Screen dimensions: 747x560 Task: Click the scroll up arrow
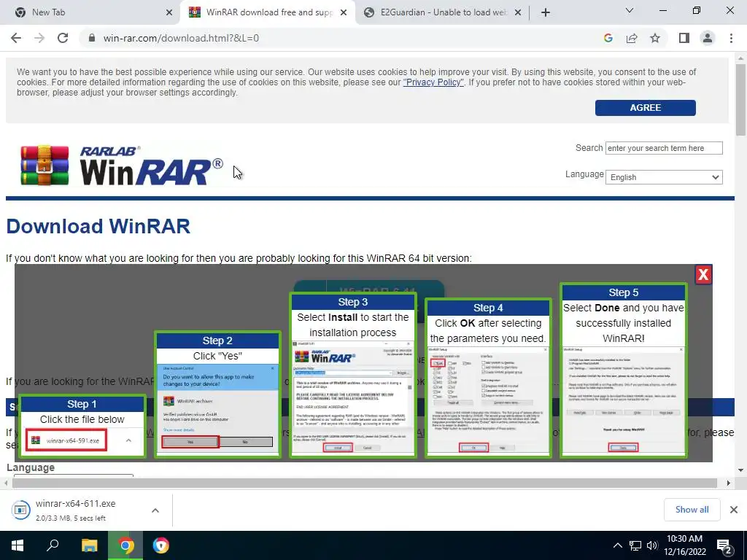coord(740,58)
